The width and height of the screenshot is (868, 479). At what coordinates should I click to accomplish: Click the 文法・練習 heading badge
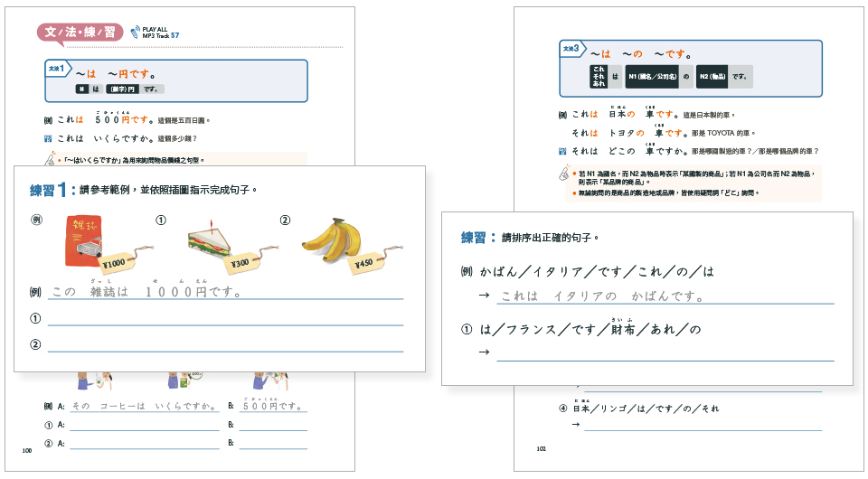point(80,32)
